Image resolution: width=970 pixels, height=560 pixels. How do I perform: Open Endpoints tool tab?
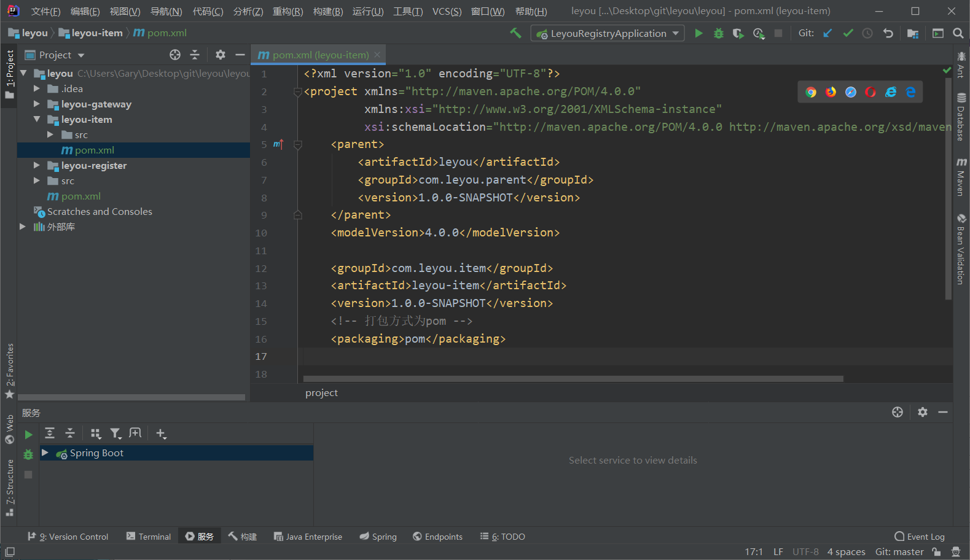coord(437,536)
